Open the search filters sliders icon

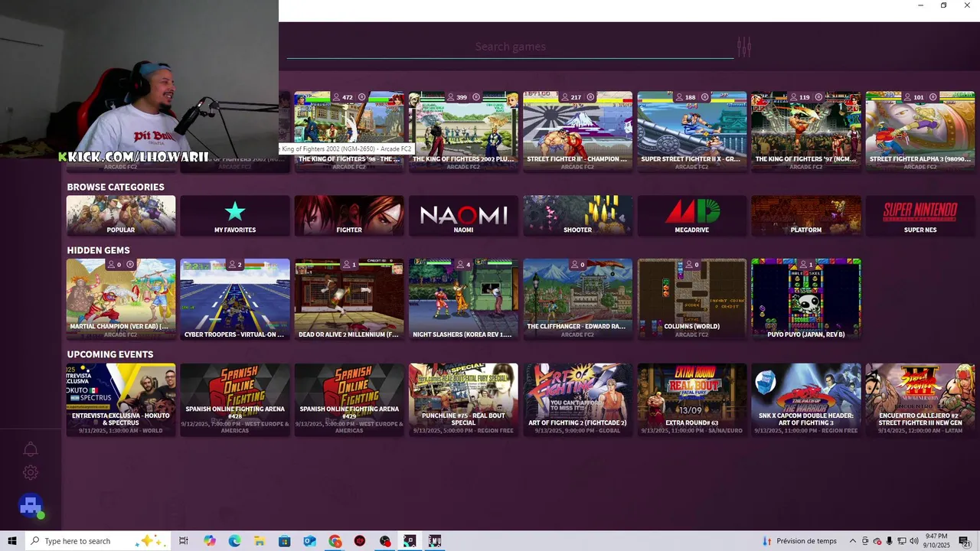point(743,47)
